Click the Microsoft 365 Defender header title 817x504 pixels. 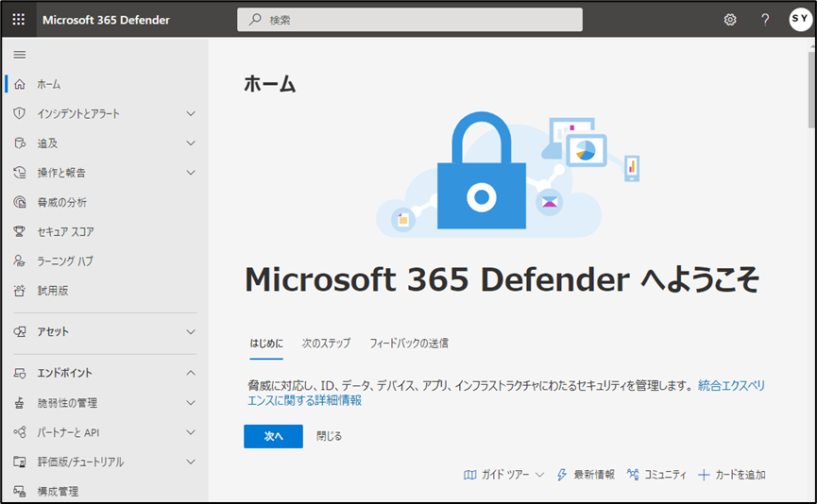pyautogui.click(x=107, y=20)
